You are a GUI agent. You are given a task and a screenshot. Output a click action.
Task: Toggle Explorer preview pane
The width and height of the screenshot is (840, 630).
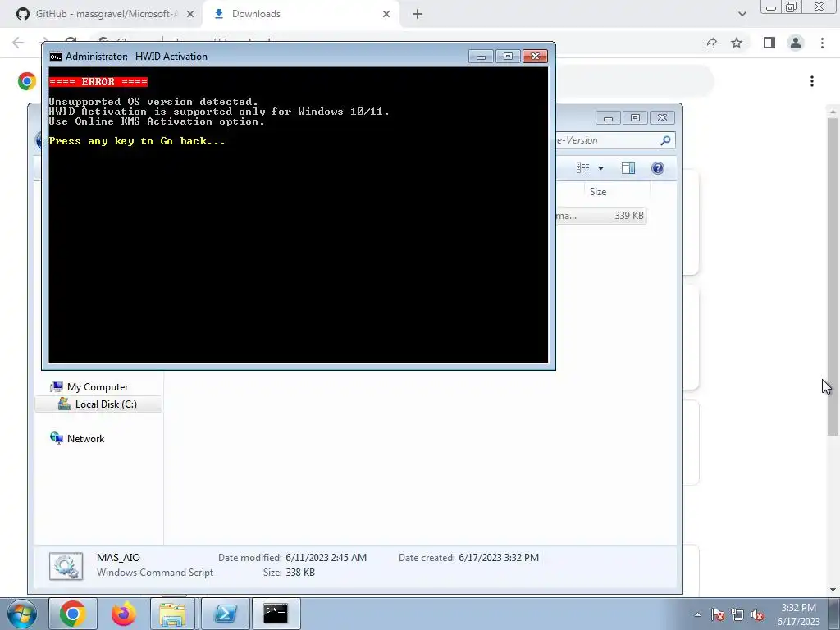[x=628, y=168]
